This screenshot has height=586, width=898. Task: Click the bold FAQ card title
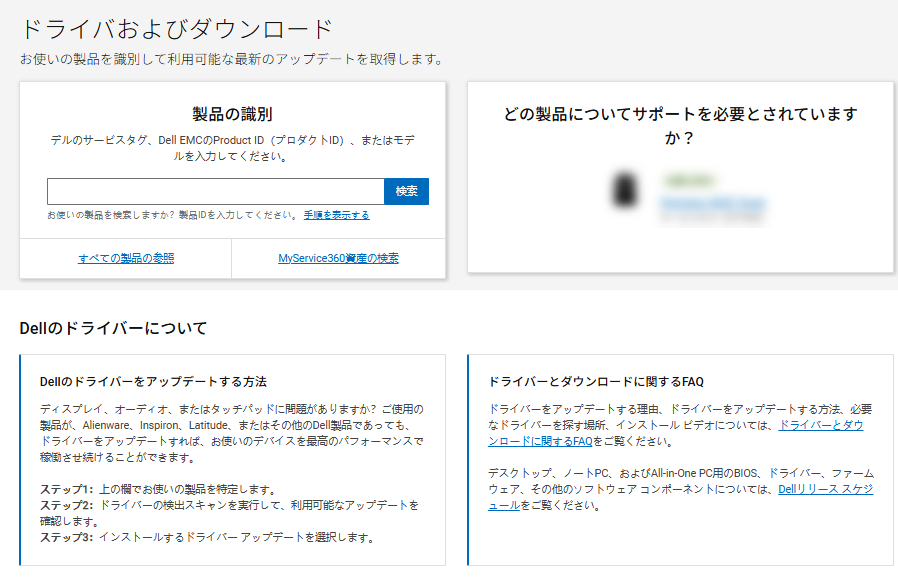click(x=596, y=382)
